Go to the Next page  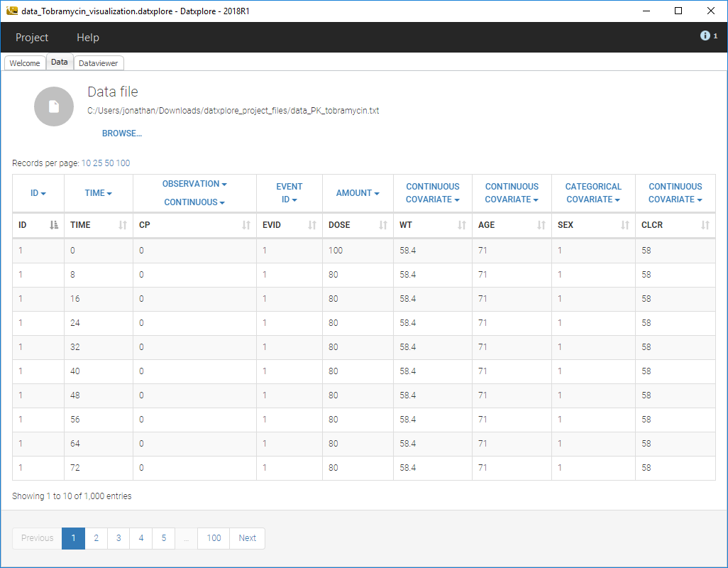[x=248, y=538]
